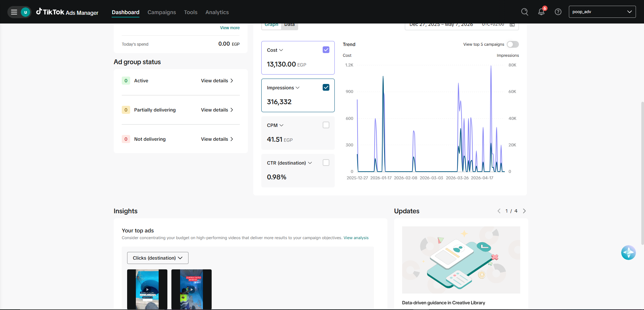Click the yellow Partially delivering count badge

coord(126,110)
